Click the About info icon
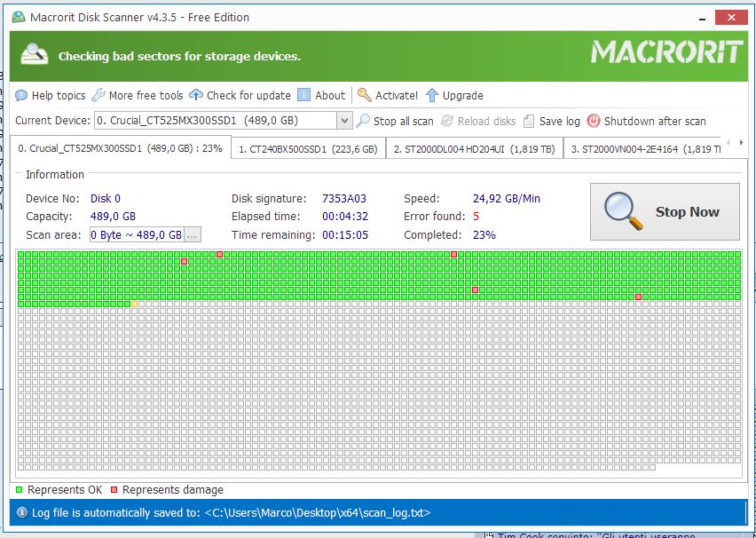 pyautogui.click(x=303, y=95)
